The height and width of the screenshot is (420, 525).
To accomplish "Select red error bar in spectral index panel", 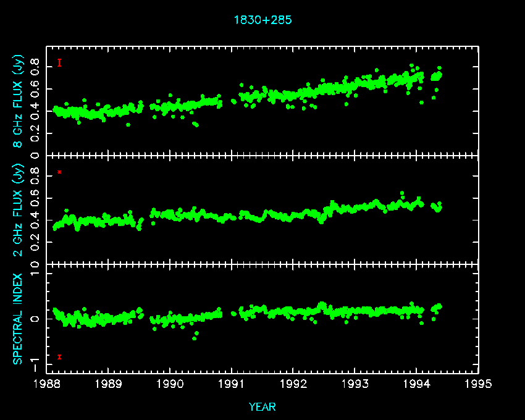I will coord(59,356).
